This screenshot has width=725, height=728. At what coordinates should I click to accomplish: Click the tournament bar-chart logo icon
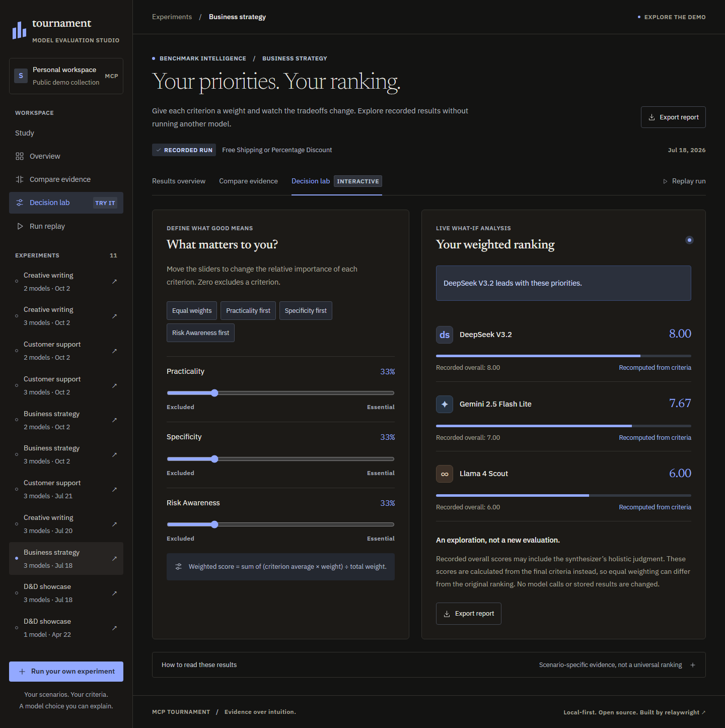point(19,30)
